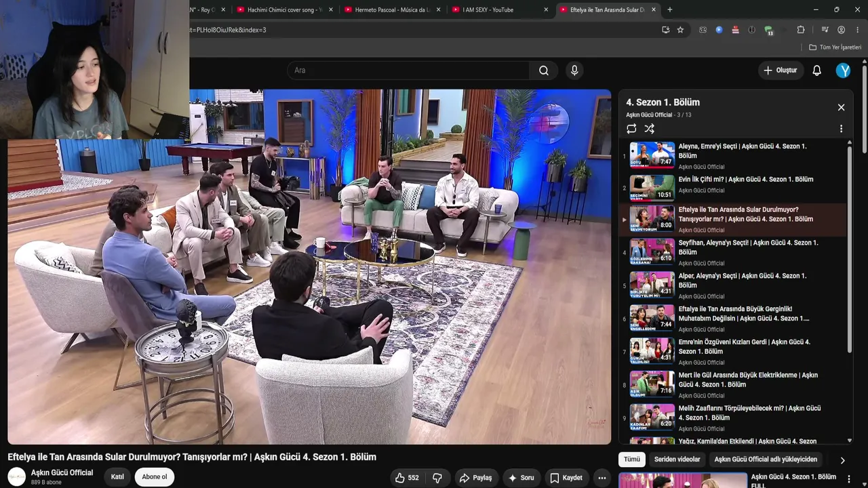Open Aşkın Gücü Official link under playlist title

(x=649, y=115)
